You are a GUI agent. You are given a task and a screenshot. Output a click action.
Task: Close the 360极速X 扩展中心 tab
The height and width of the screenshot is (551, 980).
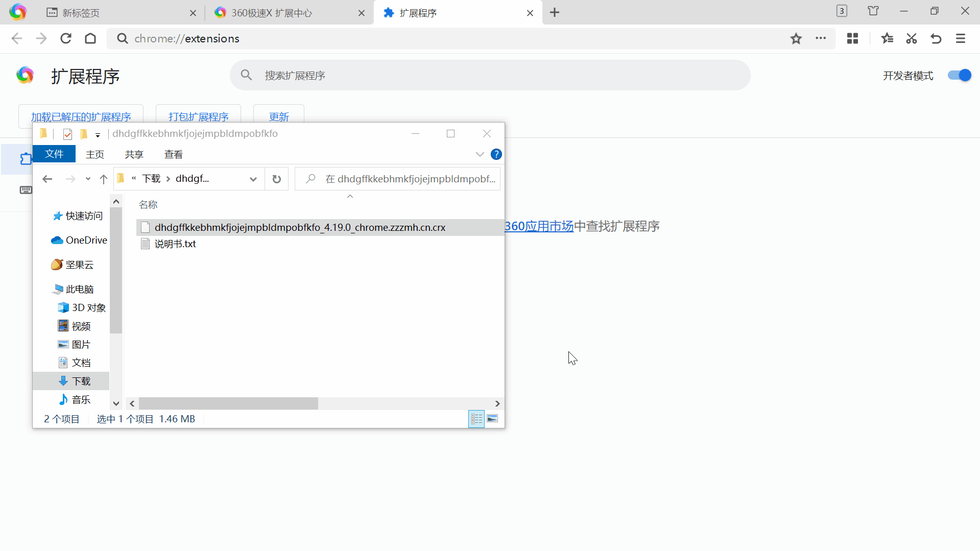[362, 13]
